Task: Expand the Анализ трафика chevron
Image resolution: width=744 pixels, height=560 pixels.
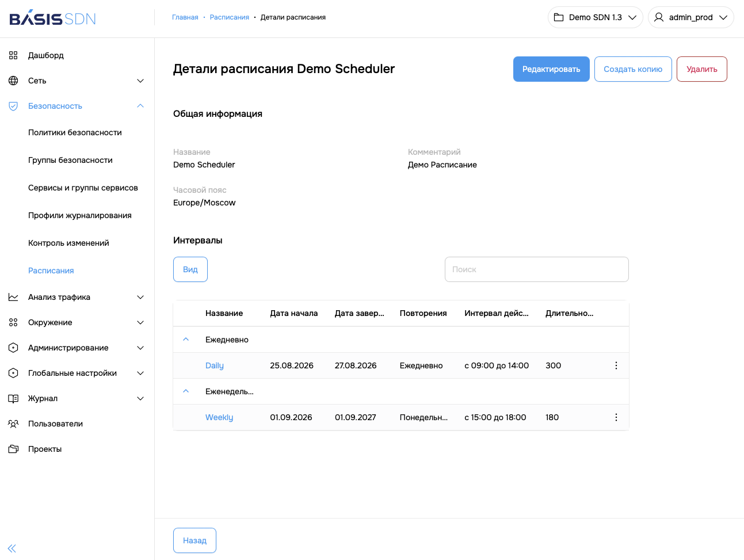Action: click(x=140, y=297)
